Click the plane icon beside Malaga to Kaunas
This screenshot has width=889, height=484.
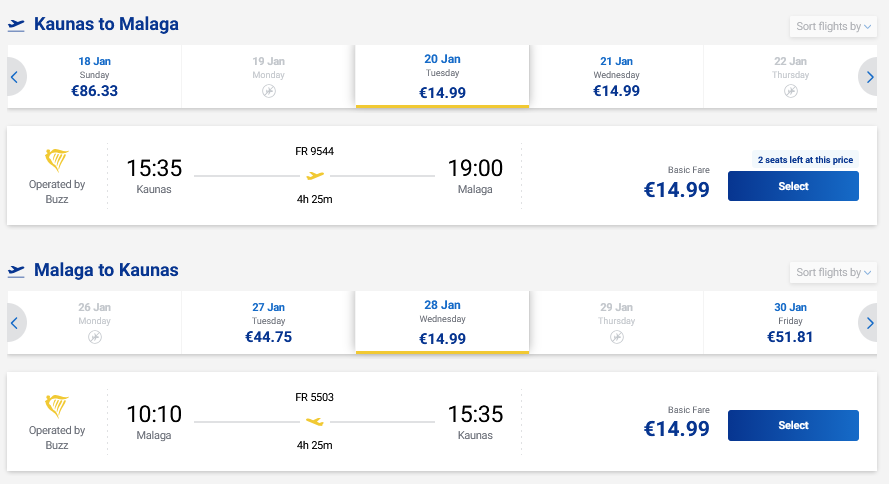tap(16, 271)
